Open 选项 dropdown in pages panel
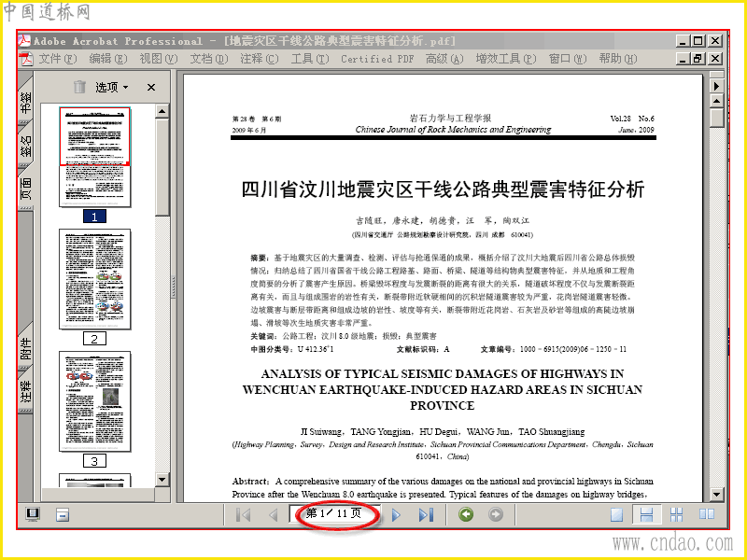This screenshot has width=747, height=560. point(112,87)
